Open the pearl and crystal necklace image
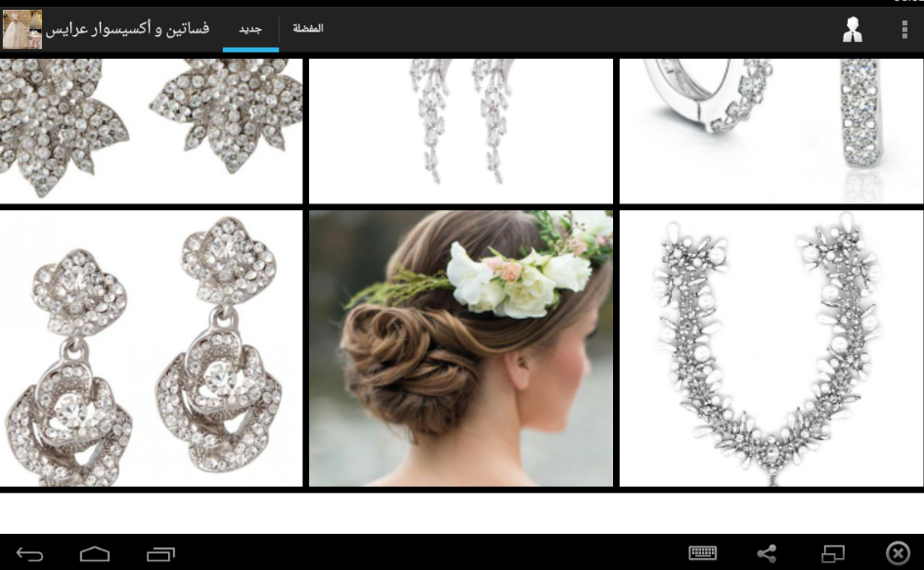924x570 pixels. pos(771,348)
